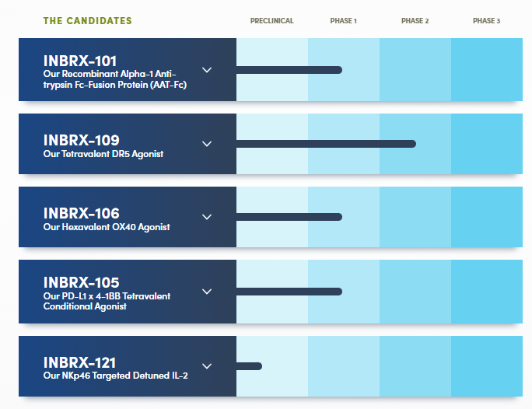
Task: Click The Candidates heading
Action: 87,21
